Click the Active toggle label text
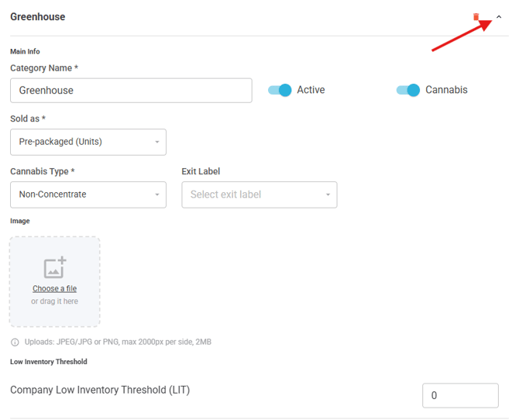519x420 pixels. 311,90
